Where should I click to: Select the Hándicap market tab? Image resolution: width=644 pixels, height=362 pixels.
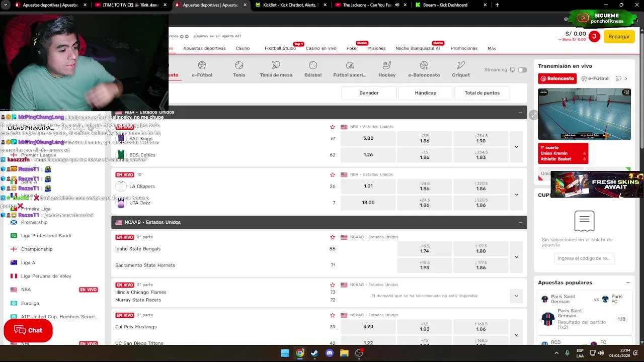coord(425,93)
